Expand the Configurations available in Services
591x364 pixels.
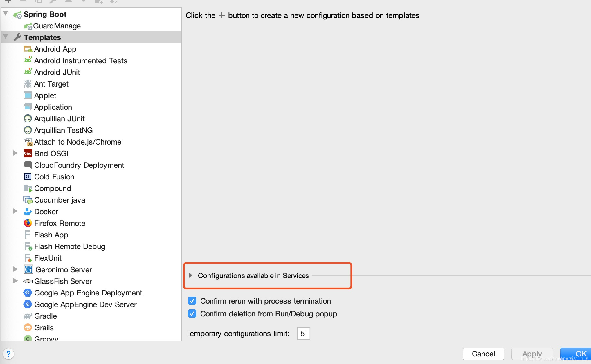tap(191, 276)
